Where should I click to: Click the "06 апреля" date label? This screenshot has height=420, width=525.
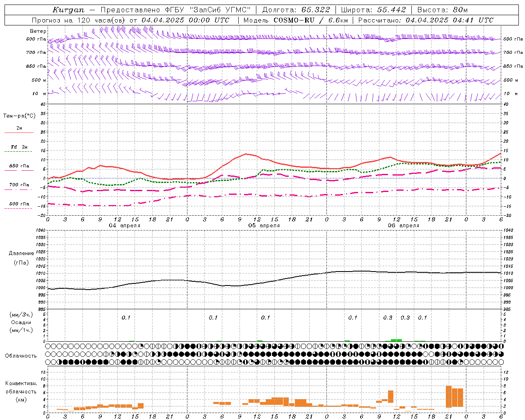(x=404, y=225)
